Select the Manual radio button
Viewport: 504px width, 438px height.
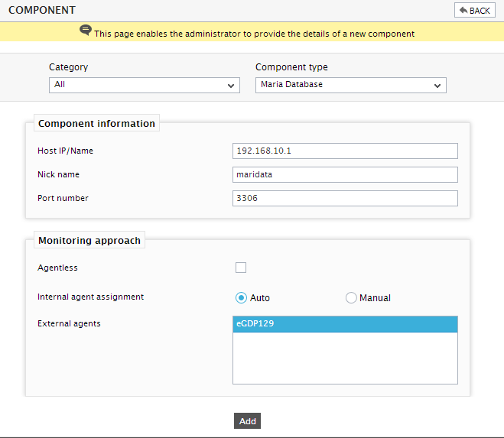(351, 298)
